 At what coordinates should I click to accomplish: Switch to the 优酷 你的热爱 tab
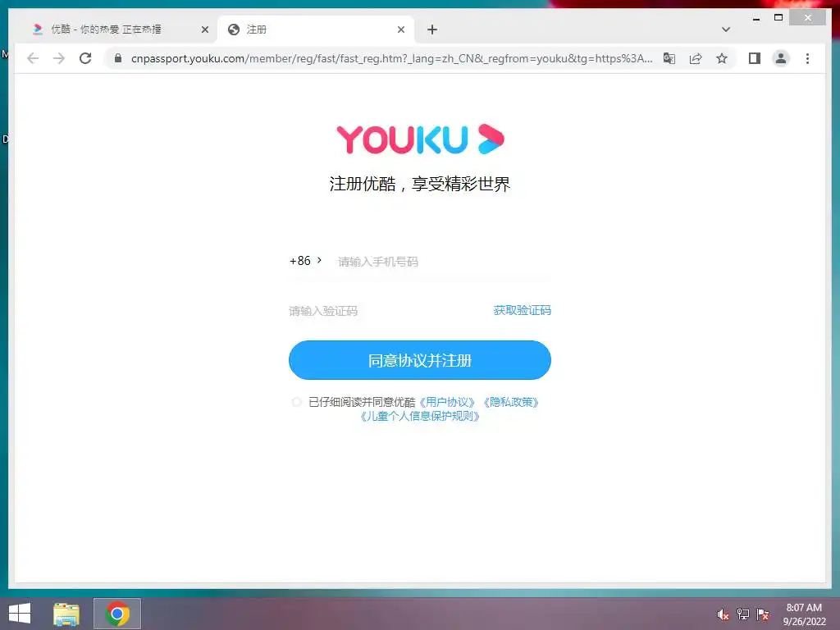[106, 30]
